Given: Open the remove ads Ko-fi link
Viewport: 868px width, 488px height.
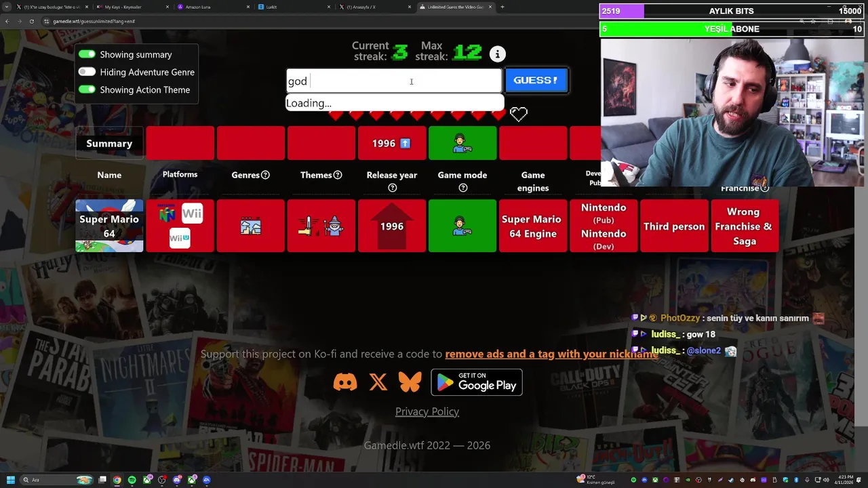Looking at the screenshot, I should pos(551,354).
